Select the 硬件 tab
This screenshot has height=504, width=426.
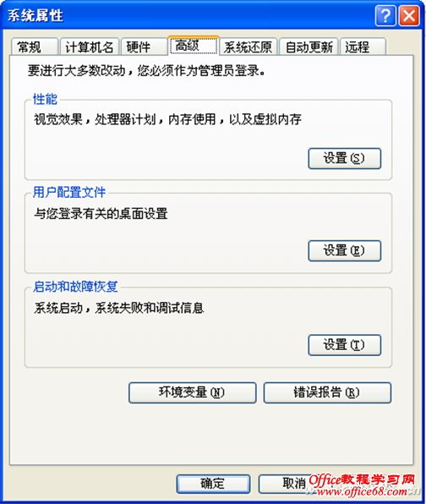coord(145,47)
